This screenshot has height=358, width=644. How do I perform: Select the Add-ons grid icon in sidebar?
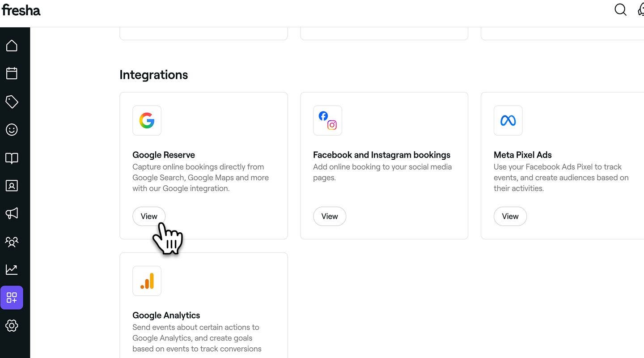[12, 298]
